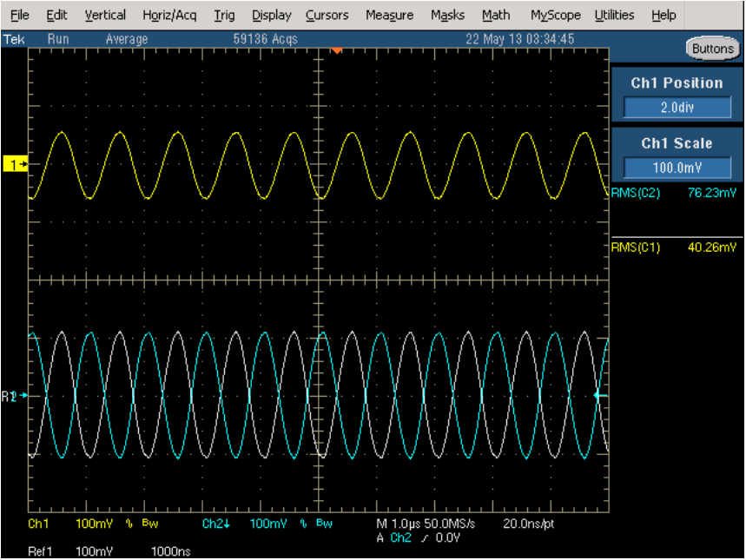This screenshot has width=746, height=560.
Task: Click the Ch1 Position value field
Action: (x=677, y=107)
